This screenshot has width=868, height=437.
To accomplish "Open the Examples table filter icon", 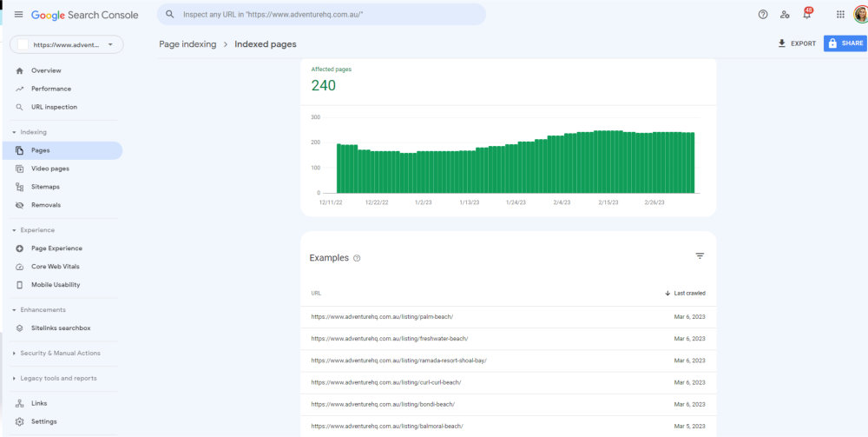I will tap(700, 256).
